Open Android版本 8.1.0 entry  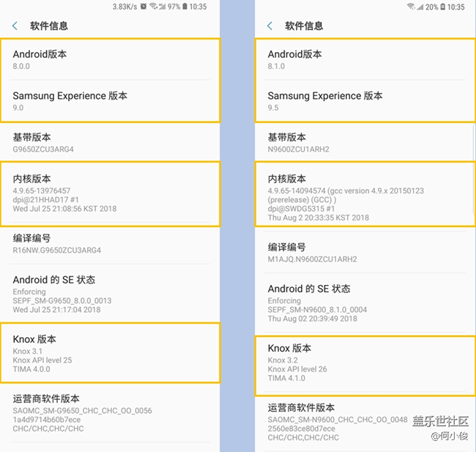(x=365, y=60)
